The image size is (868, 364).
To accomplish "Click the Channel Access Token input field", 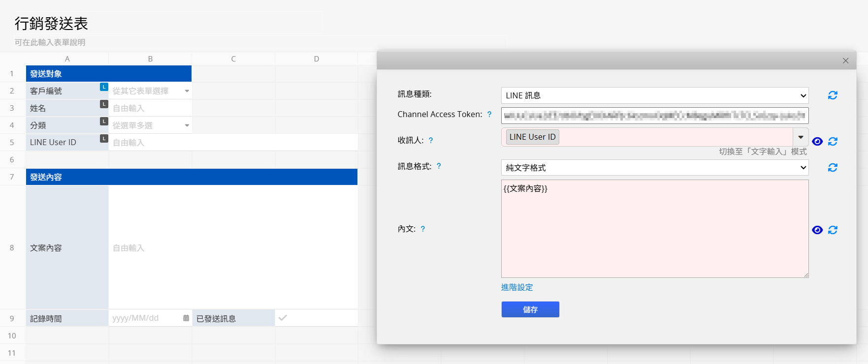I will pos(654,116).
